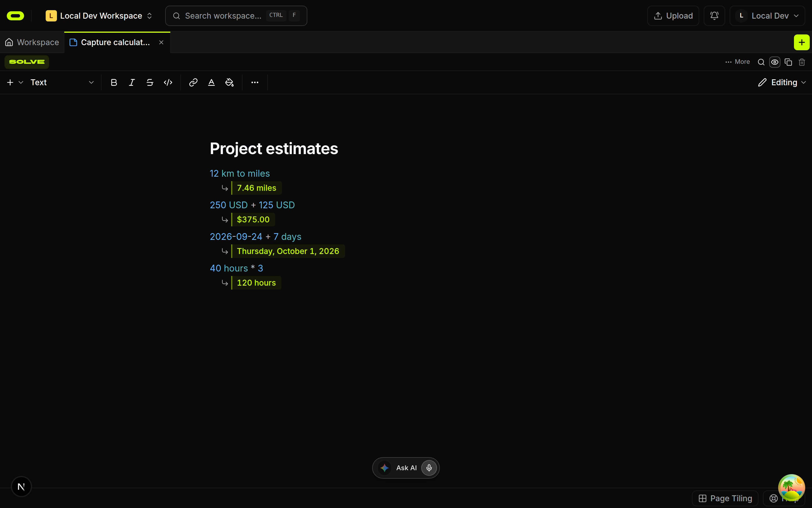Click the Project estimates heading
Viewport: 812px width, 508px height.
point(274,148)
